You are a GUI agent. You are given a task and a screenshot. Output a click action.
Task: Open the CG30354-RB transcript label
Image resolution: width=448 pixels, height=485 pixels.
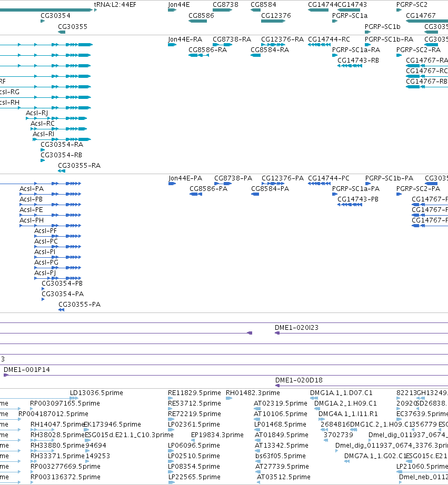point(61,155)
